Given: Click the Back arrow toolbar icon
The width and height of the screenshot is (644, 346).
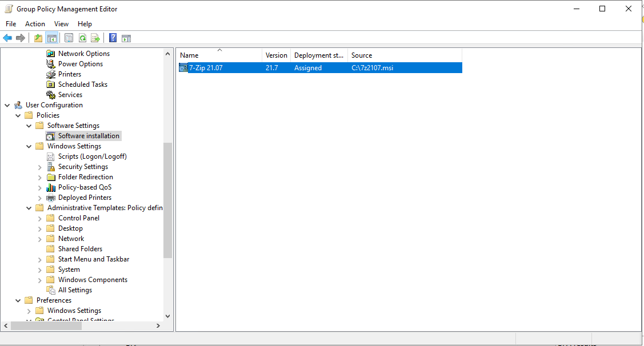Looking at the screenshot, I should pyautogui.click(x=7, y=38).
